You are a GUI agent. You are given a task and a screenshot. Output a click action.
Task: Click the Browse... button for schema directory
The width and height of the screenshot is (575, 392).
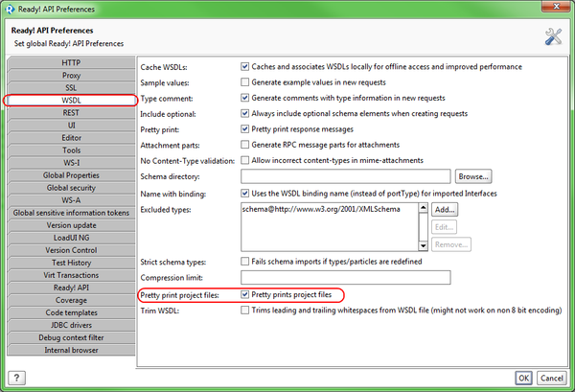(472, 176)
